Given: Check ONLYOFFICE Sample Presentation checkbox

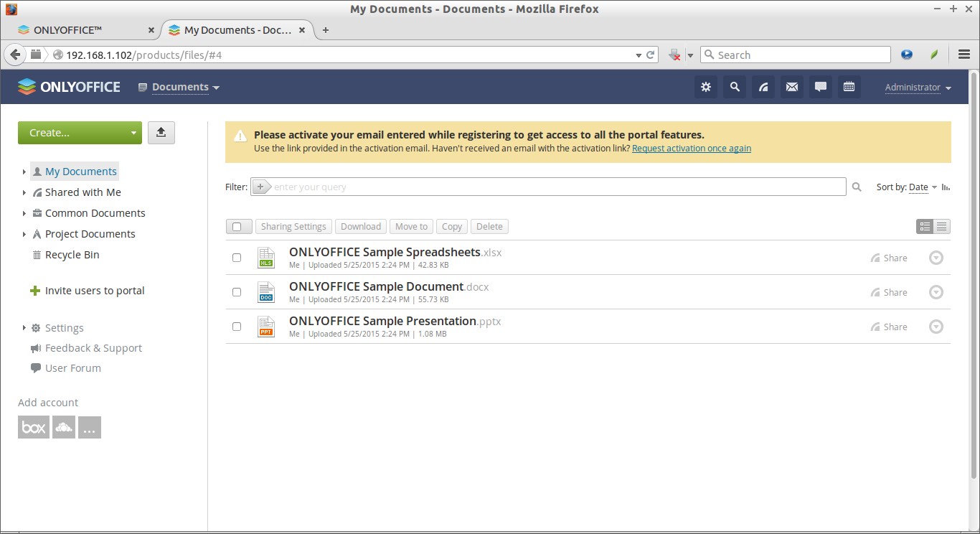Looking at the screenshot, I should coord(237,327).
